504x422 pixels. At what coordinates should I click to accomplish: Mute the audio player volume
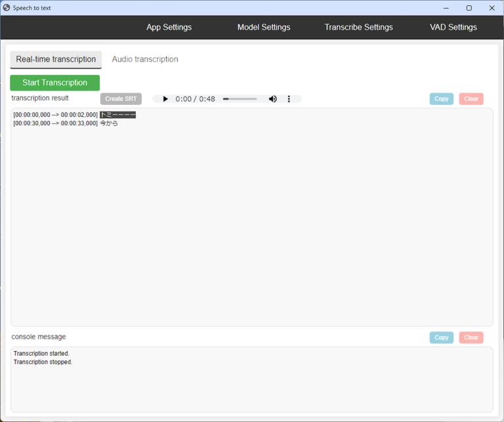click(273, 99)
